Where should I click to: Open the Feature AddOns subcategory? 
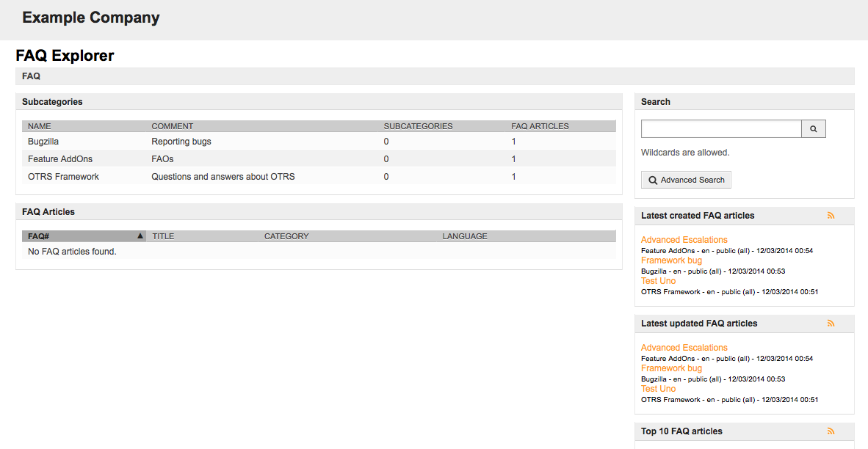54,158
